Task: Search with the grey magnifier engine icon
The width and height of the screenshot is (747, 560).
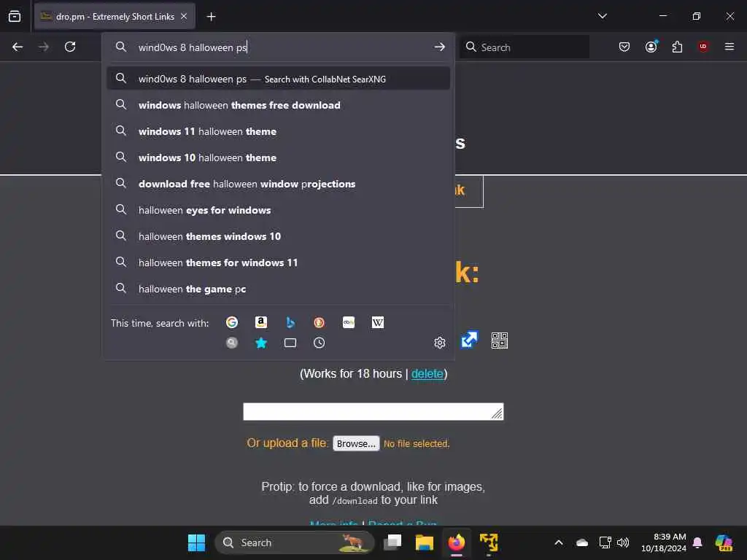Action: pos(232,343)
